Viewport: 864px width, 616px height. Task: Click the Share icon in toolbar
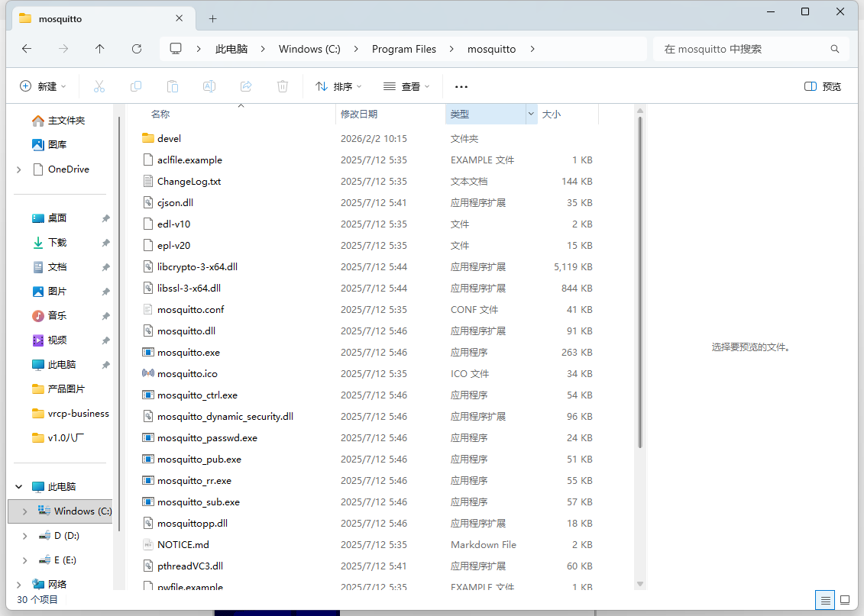(246, 86)
